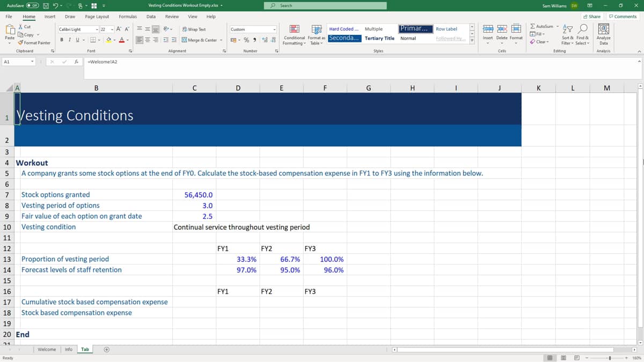Image resolution: width=644 pixels, height=362 pixels.
Task: Select cell with value 56,450.0
Action: coord(194,195)
